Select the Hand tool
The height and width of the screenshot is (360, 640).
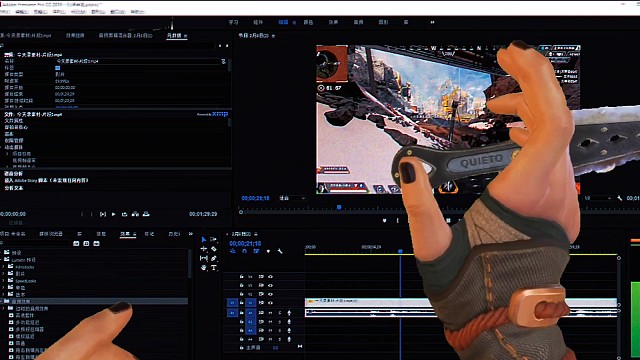204,268
